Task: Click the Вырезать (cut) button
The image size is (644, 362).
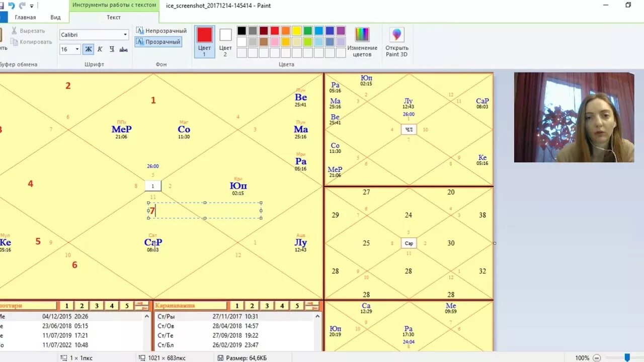Action: pos(29,31)
